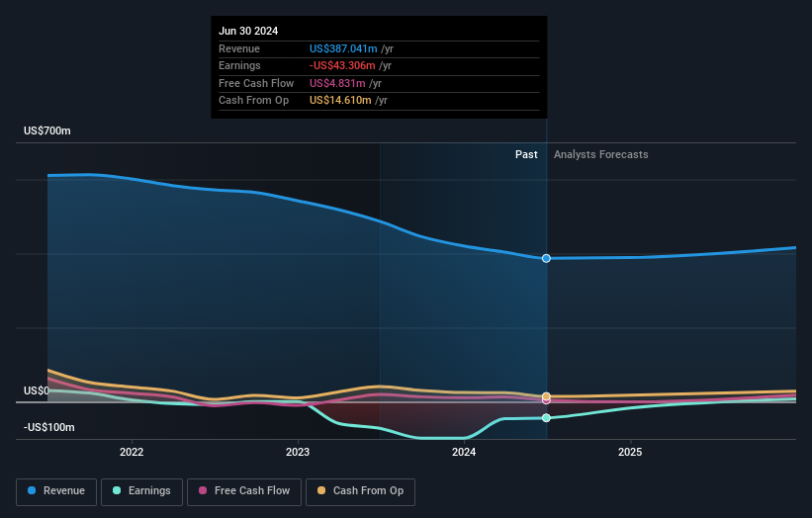This screenshot has width=812, height=518.
Task: Click the blue Revenue data point marker
Action: (546, 258)
